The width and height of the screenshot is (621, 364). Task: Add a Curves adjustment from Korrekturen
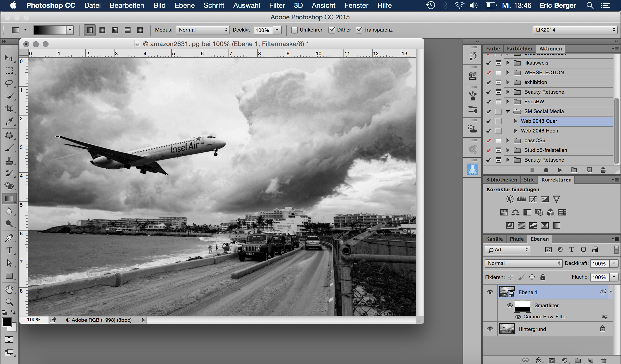tap(533, 199)
